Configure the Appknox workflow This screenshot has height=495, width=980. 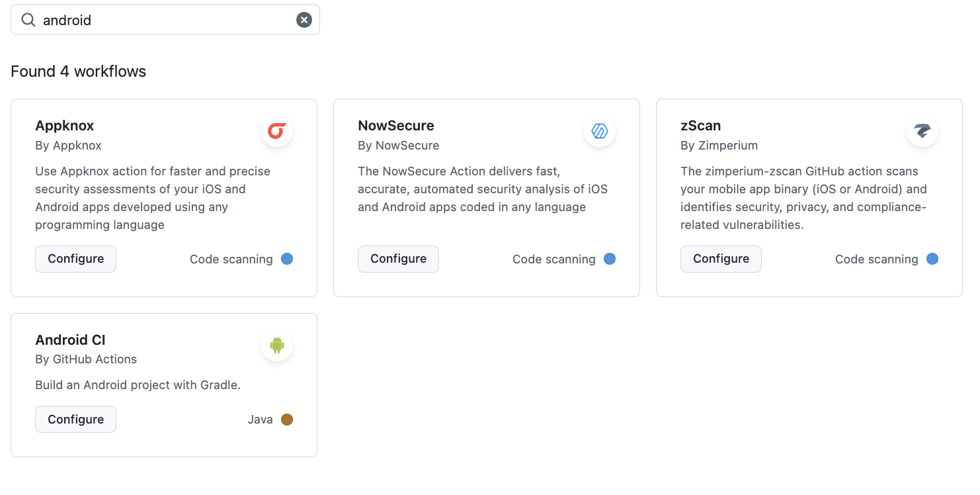point(75,259)
